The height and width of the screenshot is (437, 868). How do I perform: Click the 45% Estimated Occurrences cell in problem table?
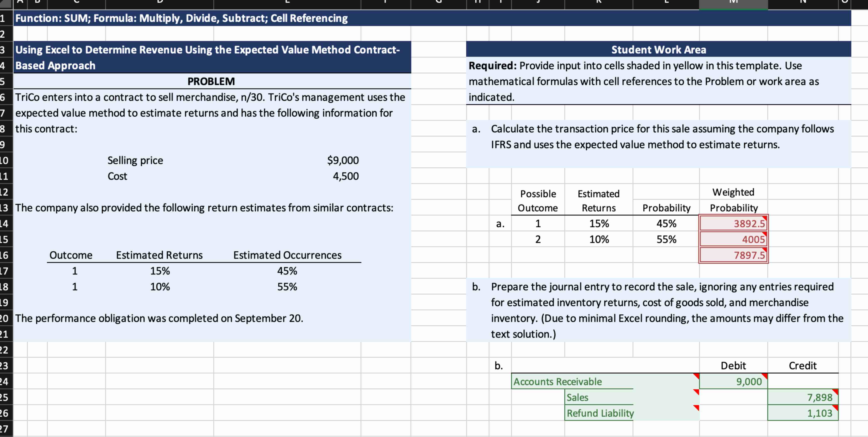click(287, 271)
